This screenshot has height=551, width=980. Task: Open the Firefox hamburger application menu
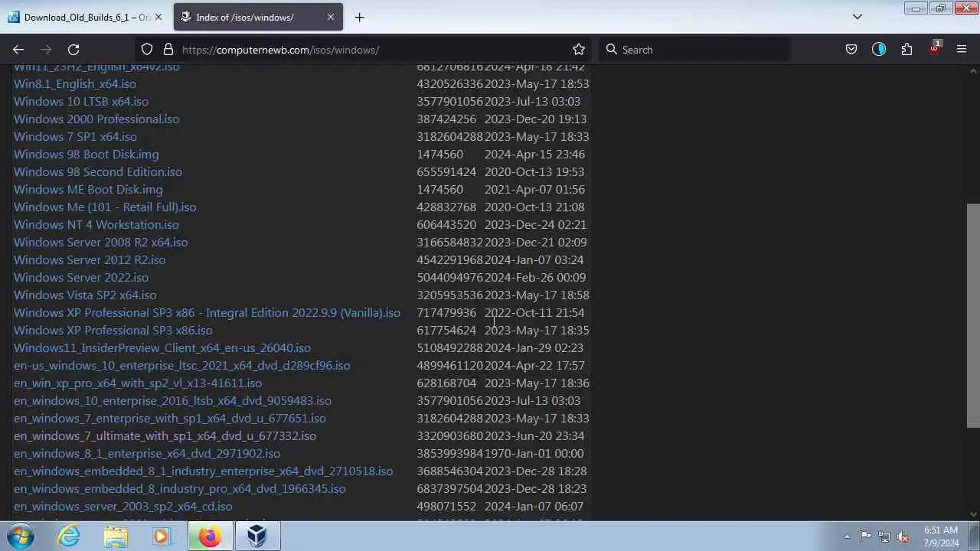coord(962,50)
